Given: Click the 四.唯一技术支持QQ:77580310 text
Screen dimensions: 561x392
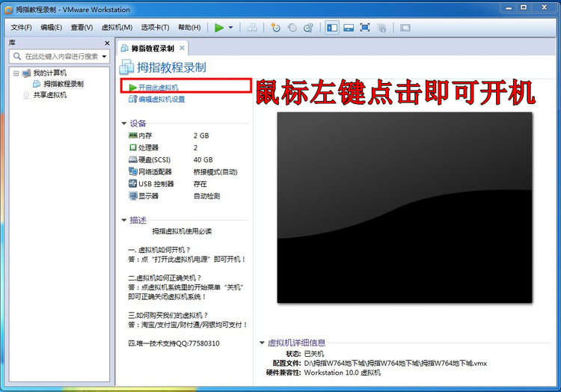Looking at the screenshot, I should click(174, 343).
